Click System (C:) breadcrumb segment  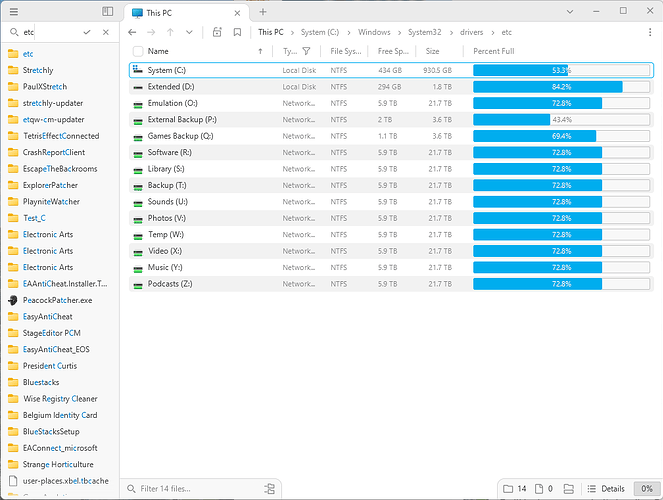pos(320,32)
